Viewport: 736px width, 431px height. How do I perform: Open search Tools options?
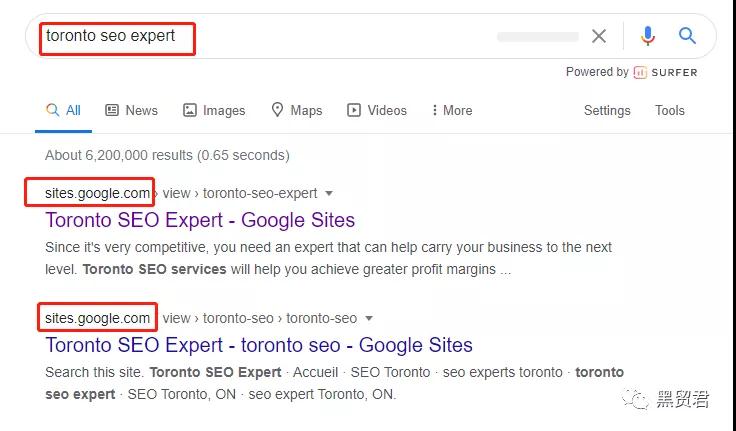click(x=670, y=110)
